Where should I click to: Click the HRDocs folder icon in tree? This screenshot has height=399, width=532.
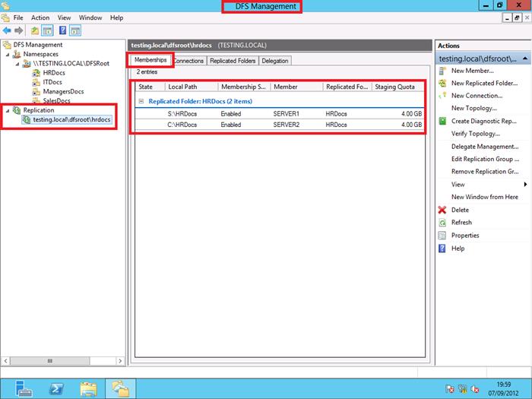coord(36,73)
